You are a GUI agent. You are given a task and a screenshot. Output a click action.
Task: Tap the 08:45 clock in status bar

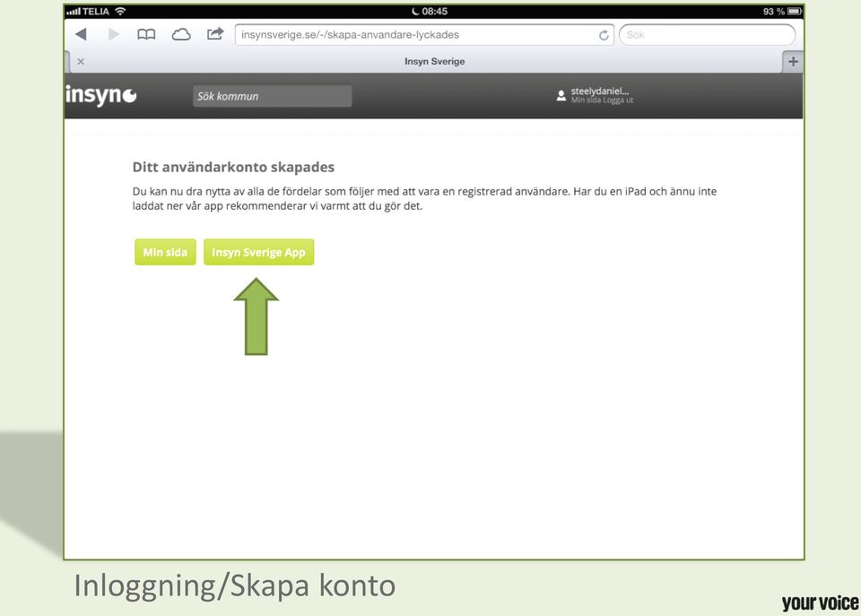pos(434,11)
